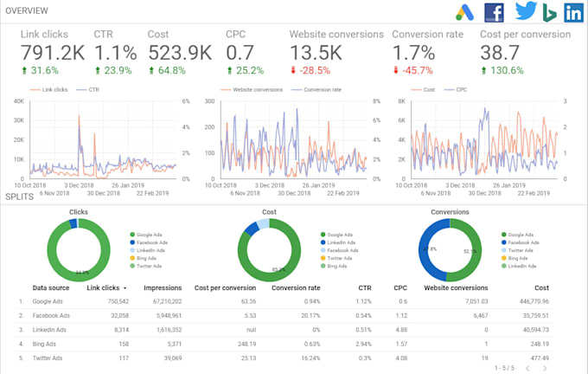
Task: Click the Facebook logo icon
Action: tap(494, 13)
